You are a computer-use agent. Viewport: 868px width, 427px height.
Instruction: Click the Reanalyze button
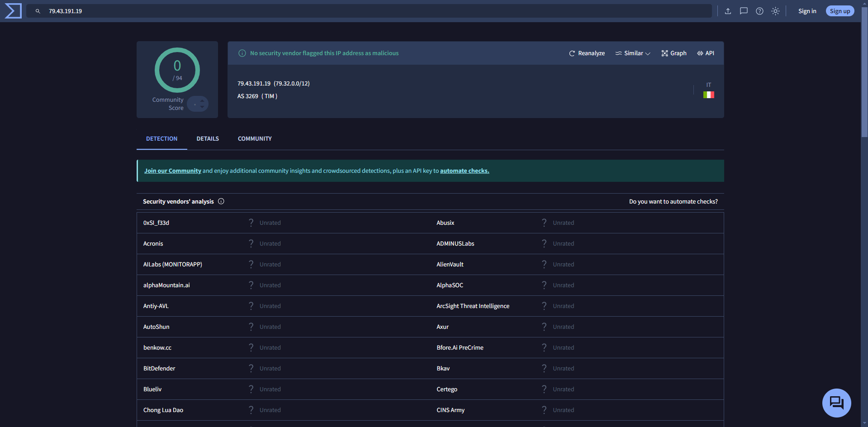(587, 53)
